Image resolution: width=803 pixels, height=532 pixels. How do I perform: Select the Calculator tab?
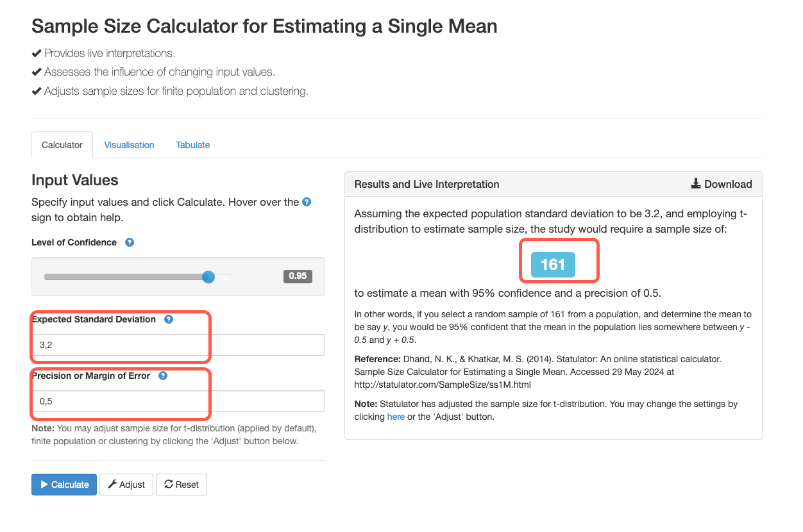[x=62, y=145]
